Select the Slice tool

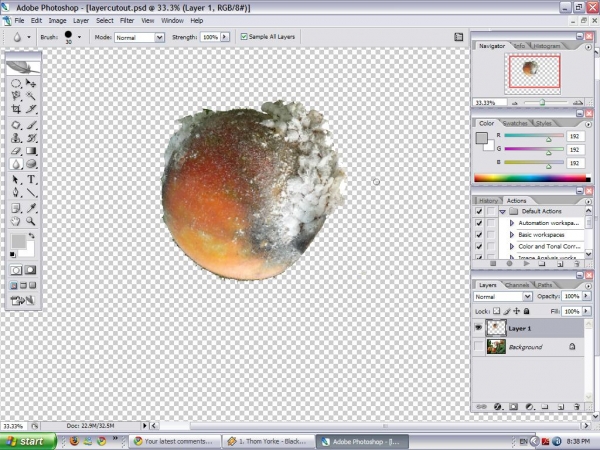[31, 109]
